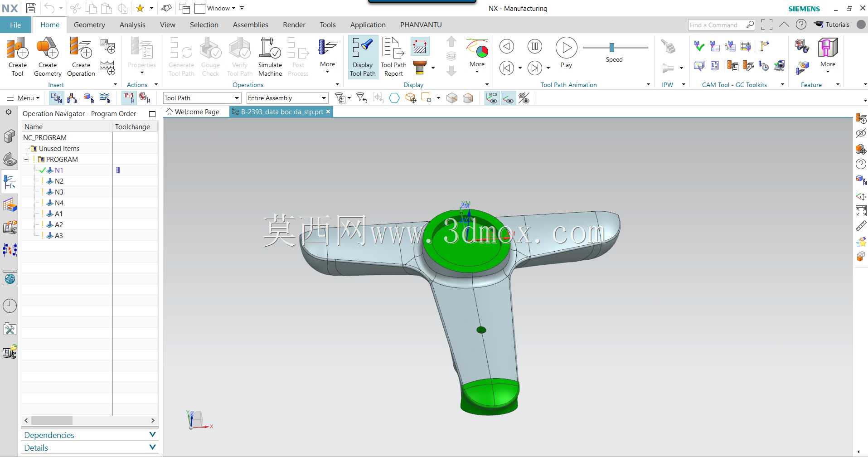
Task: Click the navigator horizontal scrollbar thumb
Action: (x=52, y=421)
